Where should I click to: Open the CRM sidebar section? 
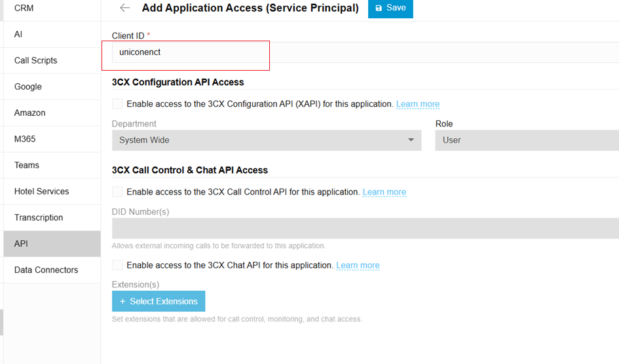click(x=24, y=8)
